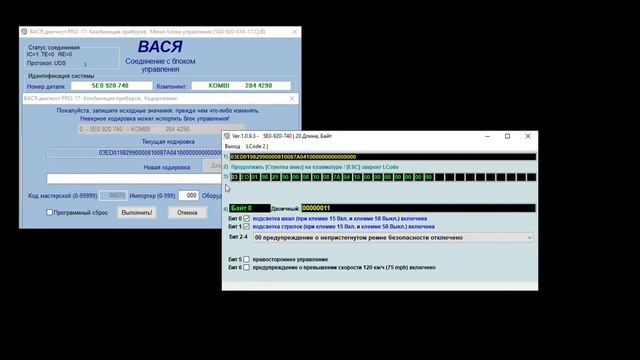Image resolution: width=640 pixels, height=360 pixels.
Task: Click the Продолжить [Стрелка вниз] hint text
Action: pos(315,167)
